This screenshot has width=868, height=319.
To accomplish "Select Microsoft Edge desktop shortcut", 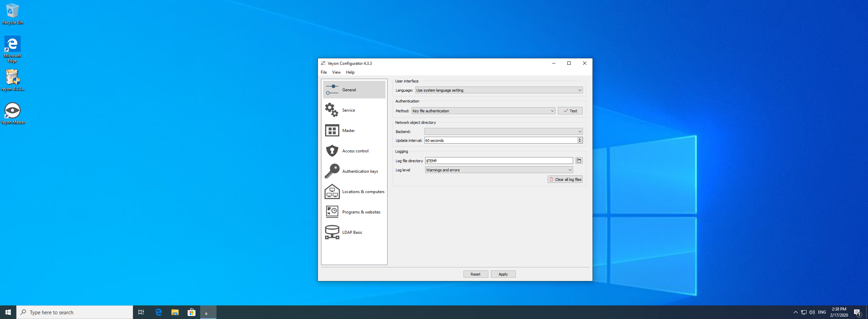I will pyautogui.click(x=13, y=50).
